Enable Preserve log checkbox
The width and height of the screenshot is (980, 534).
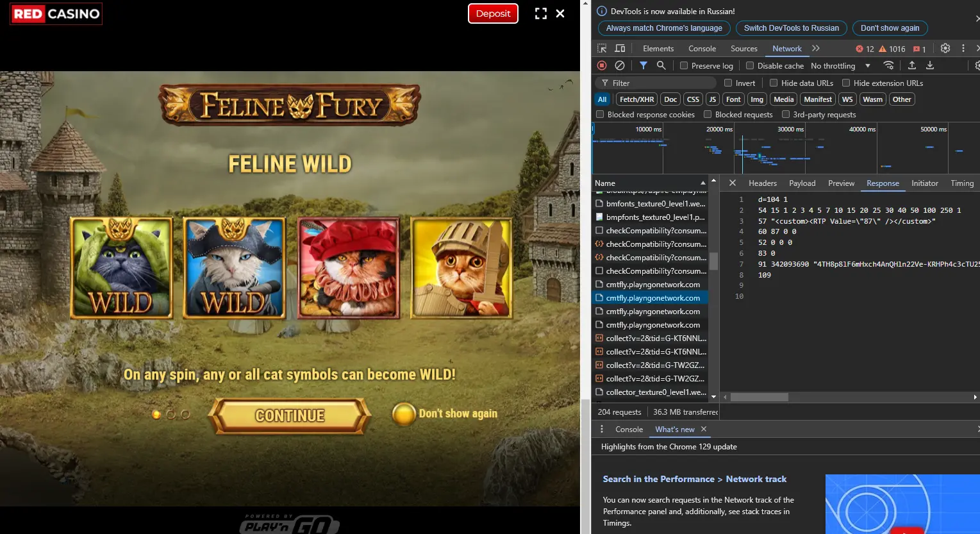pyautogui.click(x=684, y=65)
